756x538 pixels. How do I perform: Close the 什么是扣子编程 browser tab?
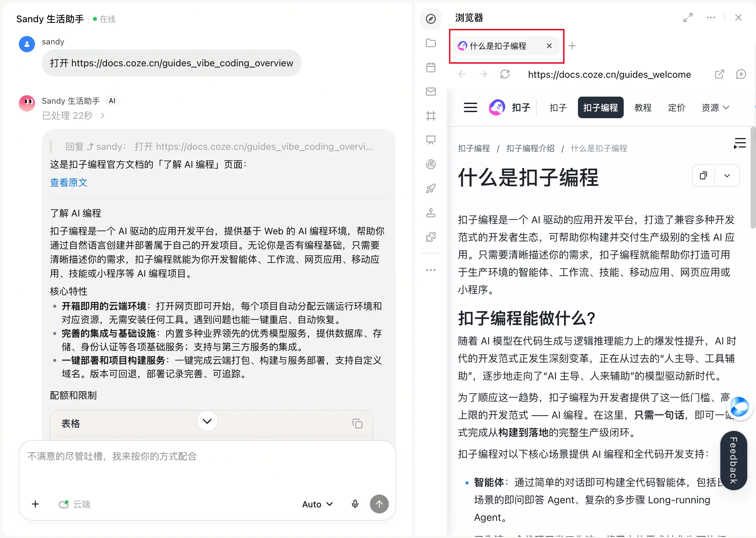[x=549, y=46]
